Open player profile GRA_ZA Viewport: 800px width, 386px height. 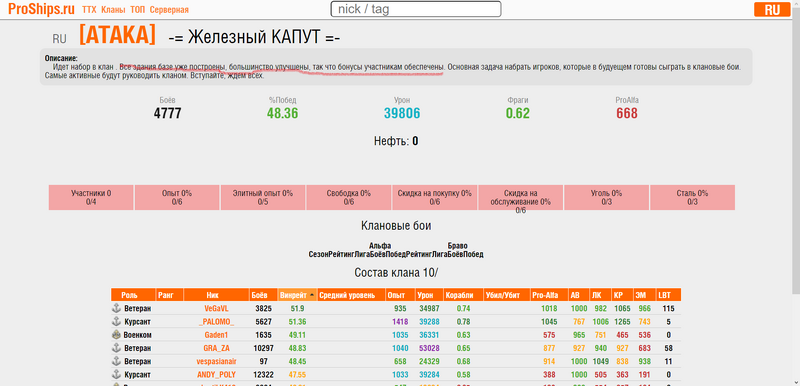tap(217, 348)
